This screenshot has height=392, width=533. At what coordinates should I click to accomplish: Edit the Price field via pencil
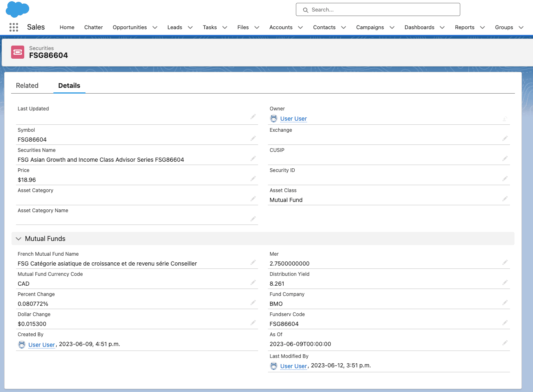(x=253, y=179)
